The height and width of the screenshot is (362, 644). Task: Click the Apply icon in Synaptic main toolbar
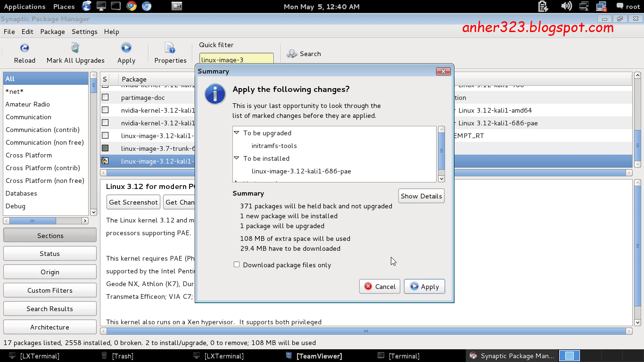pos(126,48)
